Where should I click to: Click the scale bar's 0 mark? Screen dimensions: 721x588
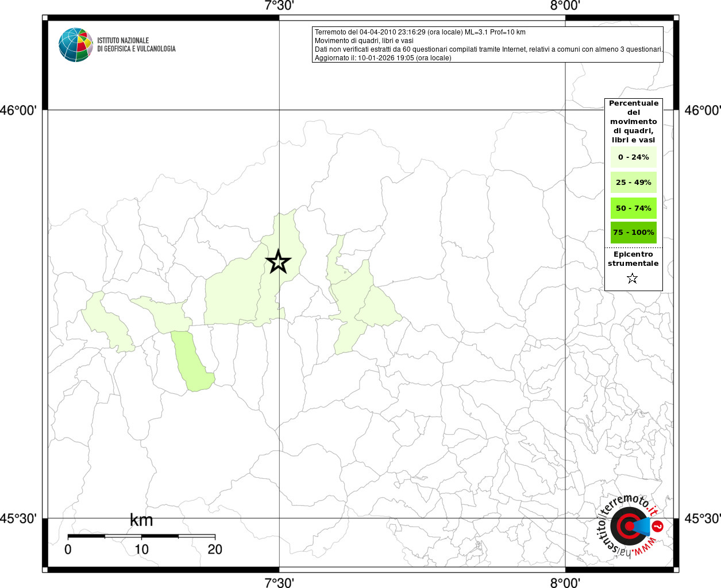pos(68,550)
